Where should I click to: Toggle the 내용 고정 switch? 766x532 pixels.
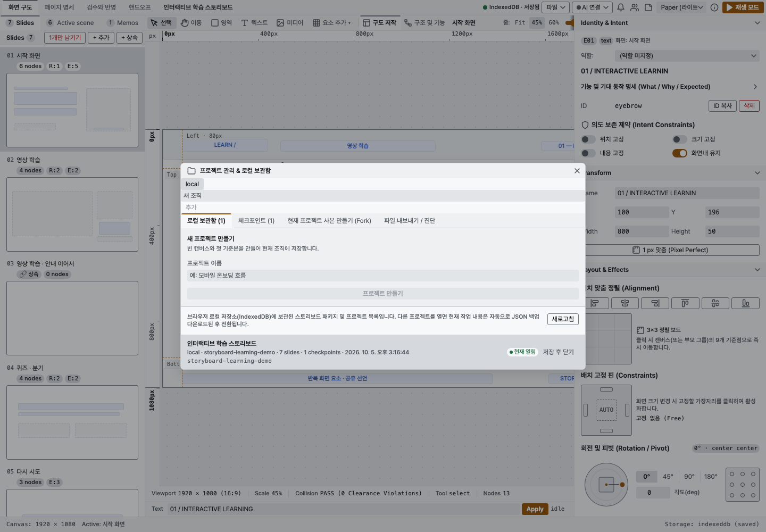[588, 153]
